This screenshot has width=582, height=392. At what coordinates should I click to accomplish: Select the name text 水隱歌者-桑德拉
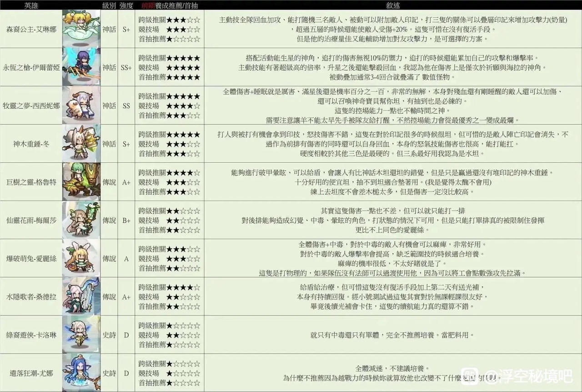pyautogui.click(x=31, y=297)
